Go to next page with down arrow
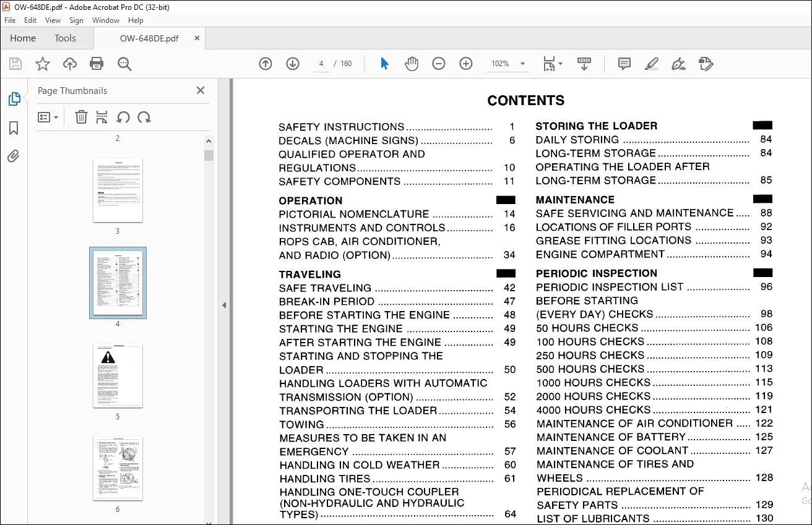This screenshot has width=812, height=525. [293, 64]
